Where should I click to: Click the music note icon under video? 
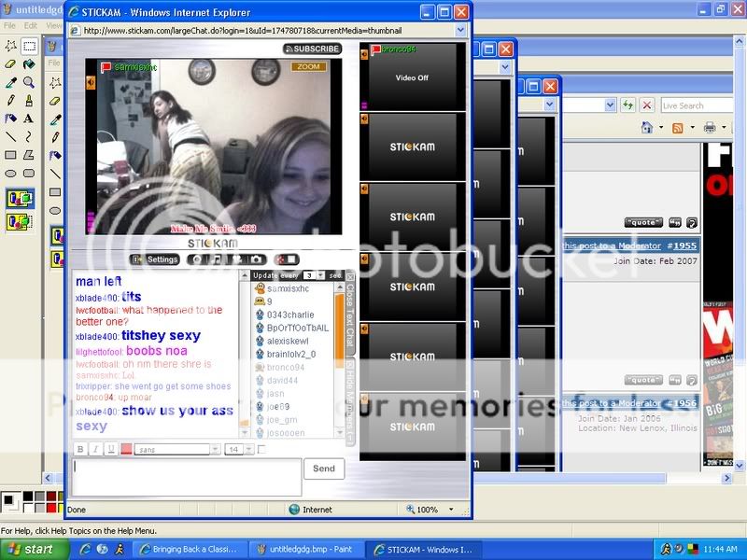215,259
